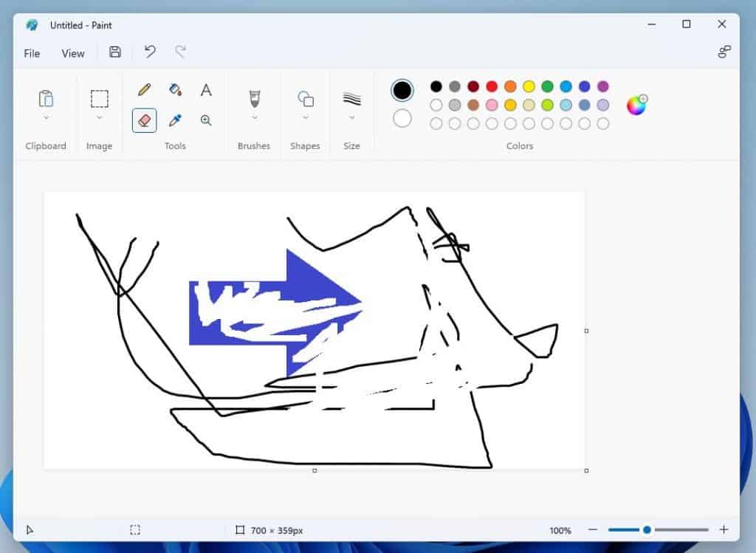The height and width of the screenshot is (553, 756).
Task: Open the View menu
Action: (73, 53)
